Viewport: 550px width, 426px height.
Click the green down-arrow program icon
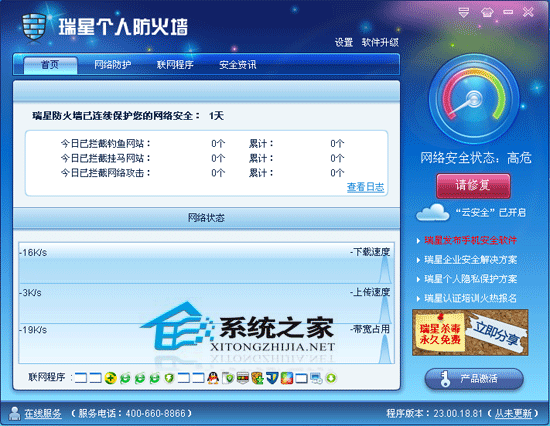coord(331,378)
